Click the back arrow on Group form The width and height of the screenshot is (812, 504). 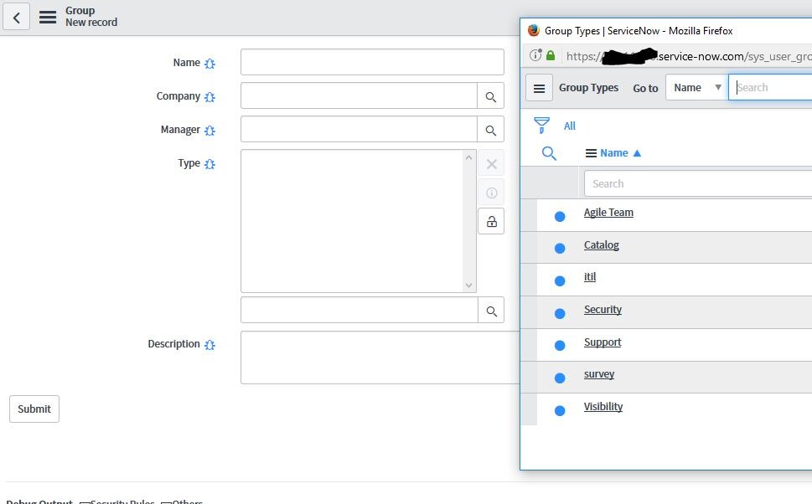[17, 17]
